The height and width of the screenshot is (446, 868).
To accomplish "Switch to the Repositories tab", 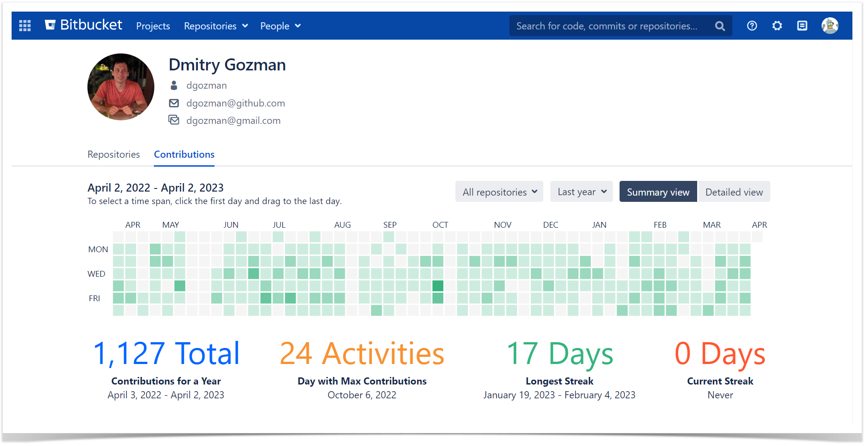I will click(114, 155).
